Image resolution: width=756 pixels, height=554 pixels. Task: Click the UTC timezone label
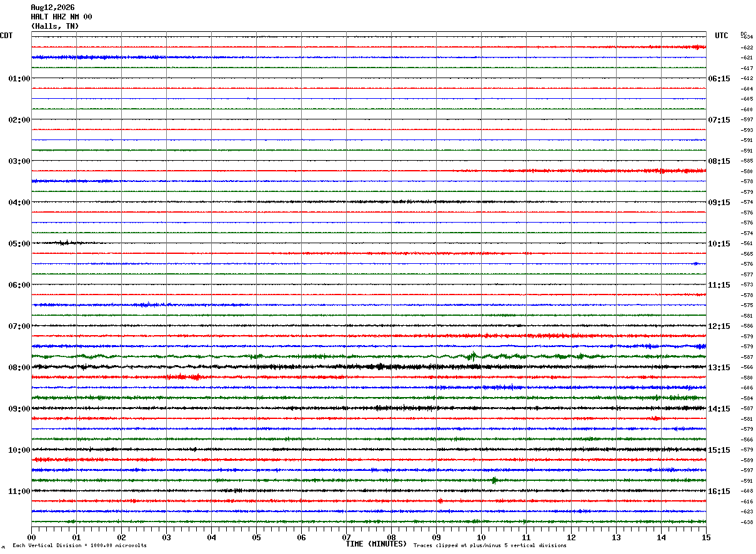(x=722, y=36)
